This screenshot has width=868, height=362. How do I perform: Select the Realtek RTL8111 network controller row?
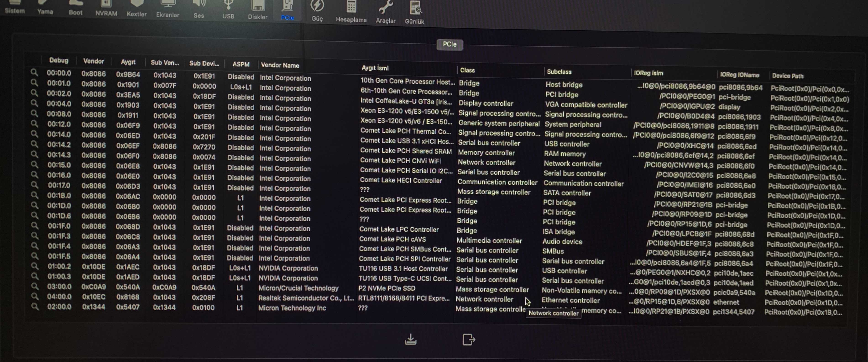coord(403,298)
